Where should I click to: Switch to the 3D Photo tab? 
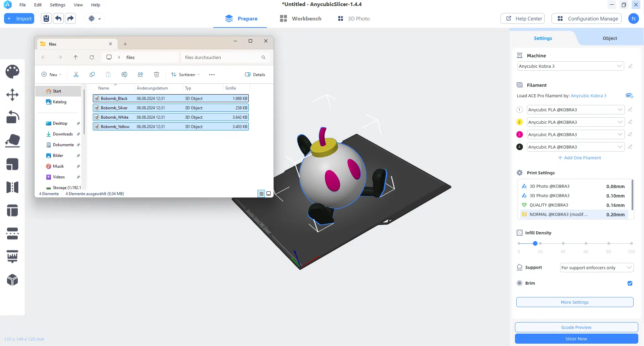tap(354, 19)
